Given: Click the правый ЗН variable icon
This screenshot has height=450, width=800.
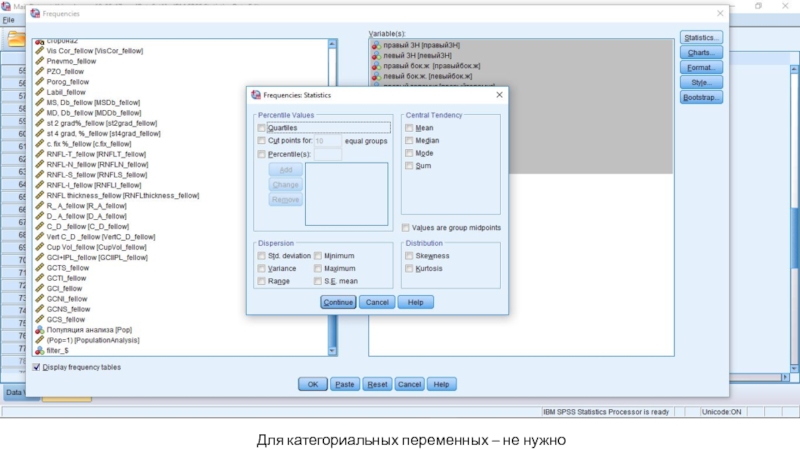Looking at the screenshot, I should click(376, 46).
